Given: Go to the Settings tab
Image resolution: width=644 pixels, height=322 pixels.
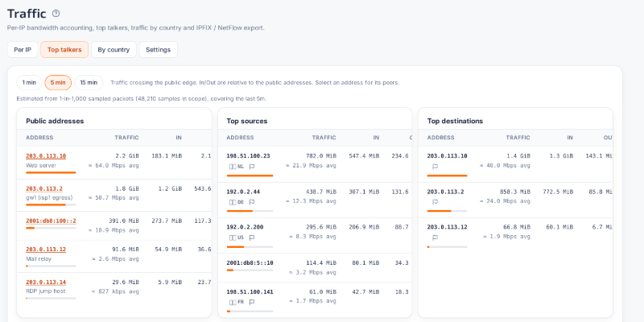Looking at the screenshot, I should tap(158, 50).
